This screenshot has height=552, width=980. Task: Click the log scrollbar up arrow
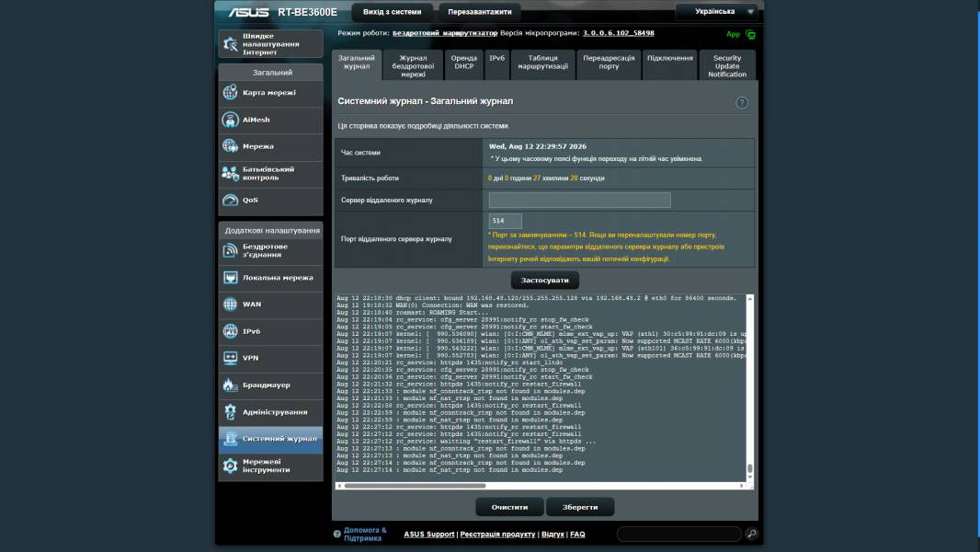click(750, 299)
